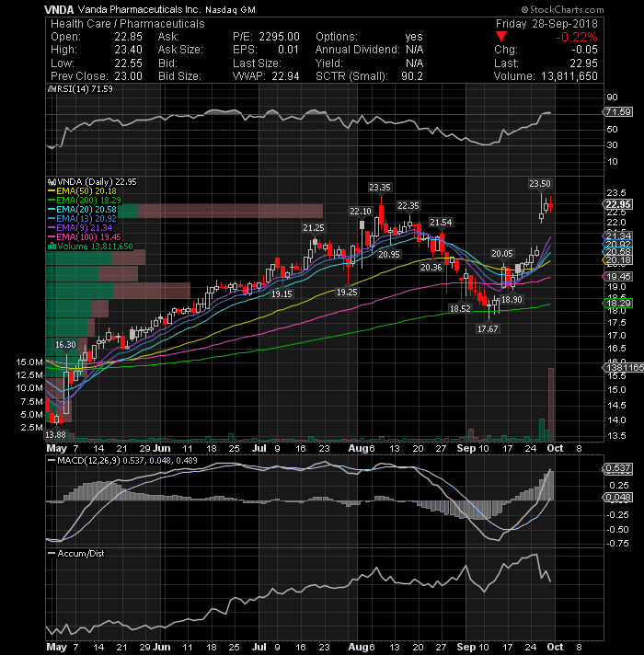Click the High value 23.40
Screen dimensions: 644x655
coord(128,50)
